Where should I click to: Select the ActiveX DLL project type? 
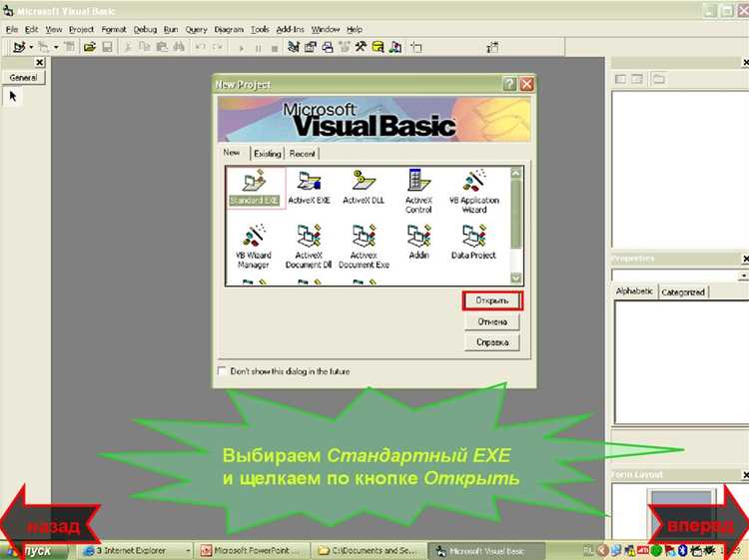click(364, 187)
